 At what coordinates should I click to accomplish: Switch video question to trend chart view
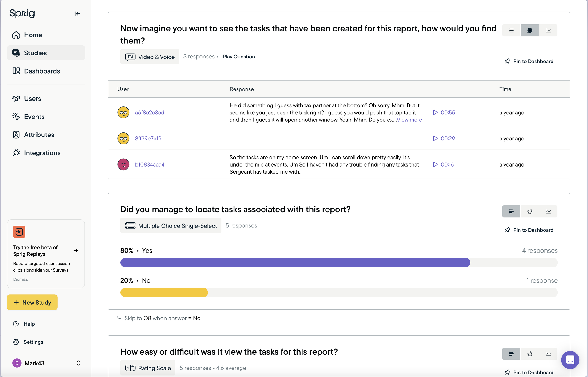[548, 30]
